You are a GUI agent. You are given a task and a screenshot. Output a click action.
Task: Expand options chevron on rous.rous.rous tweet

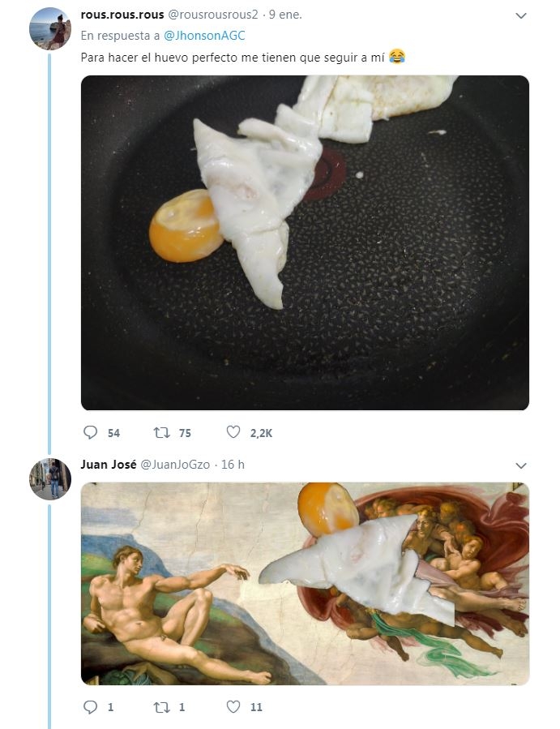pos(521,16)
